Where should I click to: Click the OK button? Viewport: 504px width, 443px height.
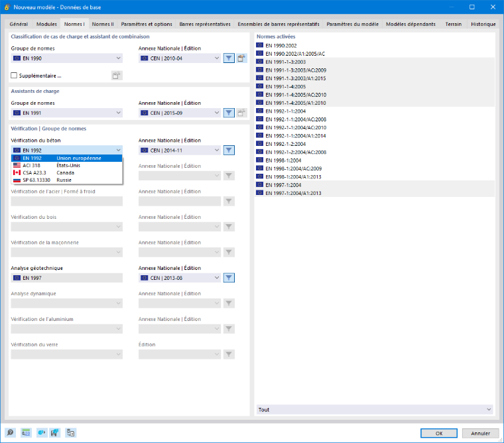click(439, 433)
